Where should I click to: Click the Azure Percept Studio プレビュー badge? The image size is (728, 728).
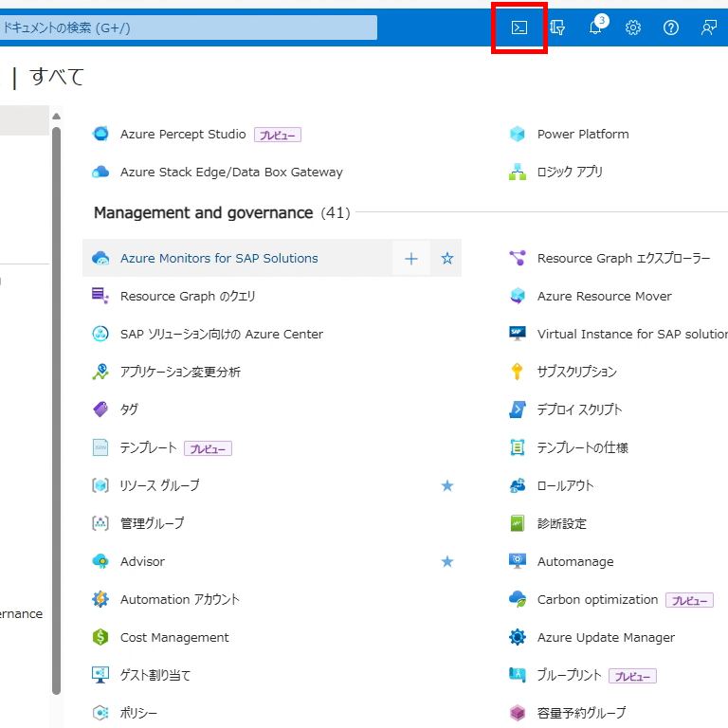point(278,135)
